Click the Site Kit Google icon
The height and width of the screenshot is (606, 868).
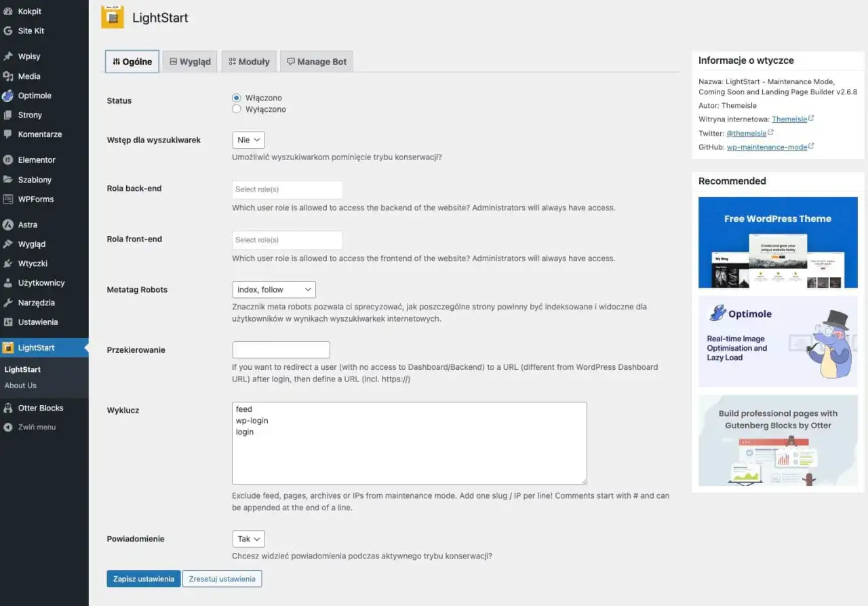[x=8, y=31]
